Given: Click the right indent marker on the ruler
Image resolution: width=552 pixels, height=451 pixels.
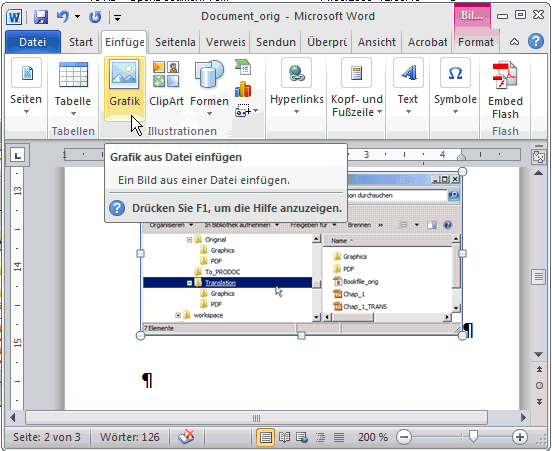Looking at the screenshot, I should (x=461, y=156).
